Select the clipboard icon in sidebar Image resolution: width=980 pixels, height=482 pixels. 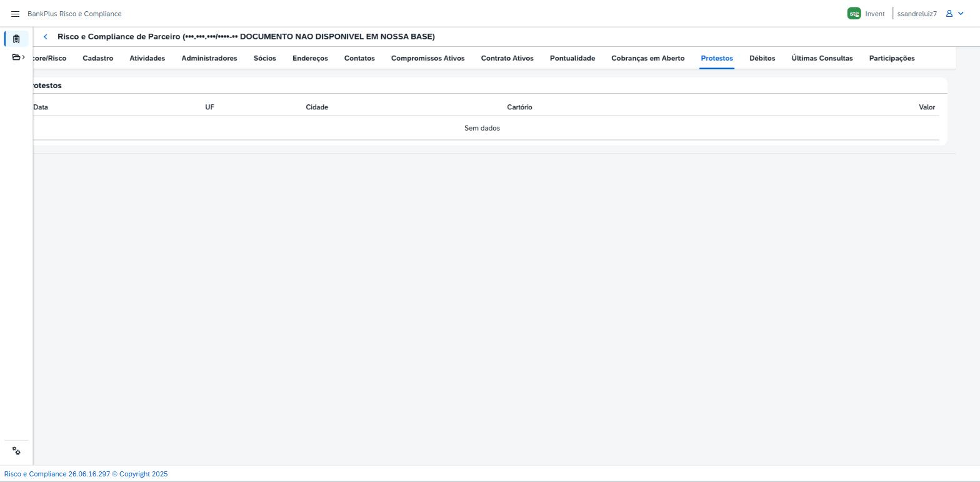[16, 39]
